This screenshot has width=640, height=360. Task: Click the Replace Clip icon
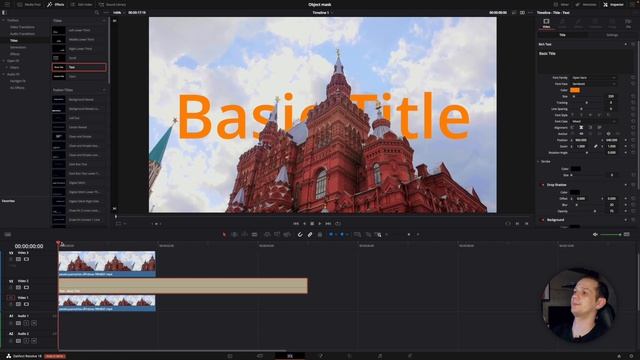point(287,235)
